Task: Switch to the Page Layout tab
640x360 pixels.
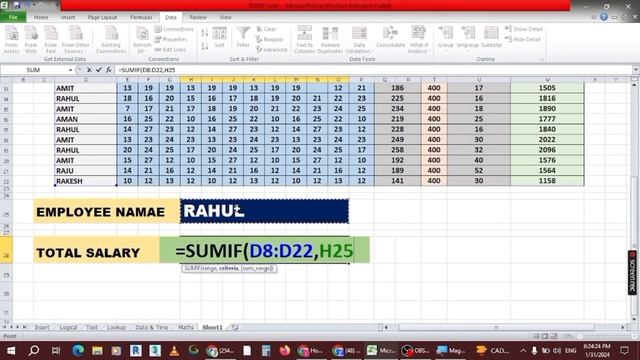Action: click(x=102, y=17)
